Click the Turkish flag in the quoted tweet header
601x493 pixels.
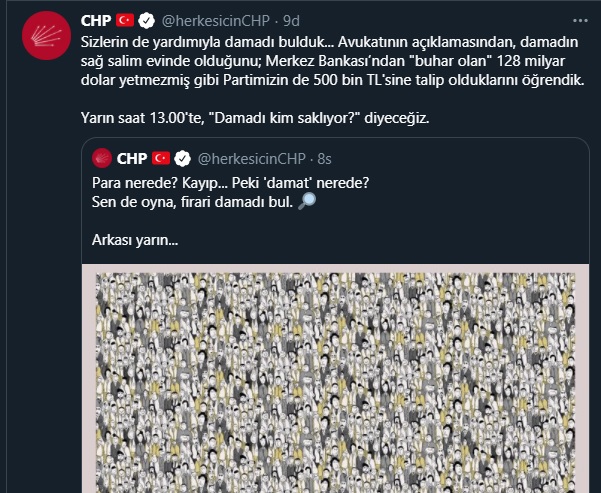click(x=161, y=158)
